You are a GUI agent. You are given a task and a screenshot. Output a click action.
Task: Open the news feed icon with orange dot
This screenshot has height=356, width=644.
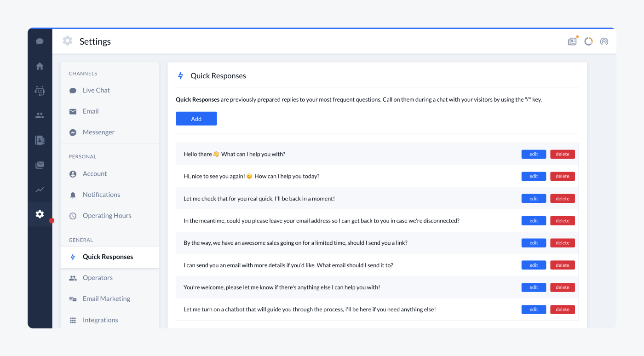[572, 41]
